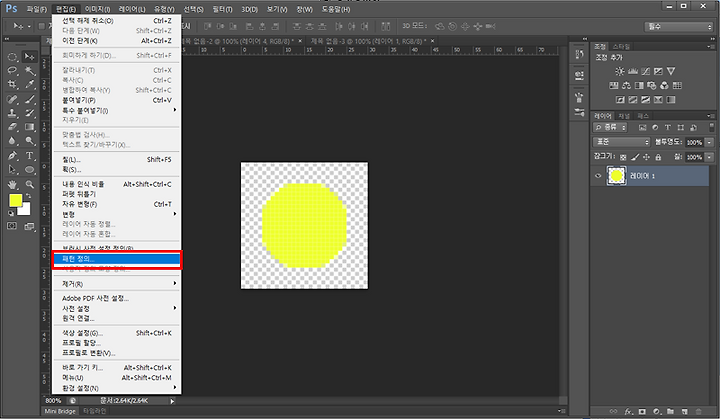720x419 pixels.
Task: Select the Healing Brush tool
Action: (x=12, y=99)
